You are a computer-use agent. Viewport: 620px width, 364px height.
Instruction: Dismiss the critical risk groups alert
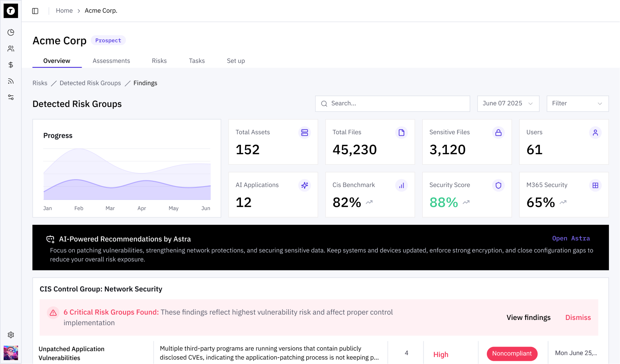point(578,317)
